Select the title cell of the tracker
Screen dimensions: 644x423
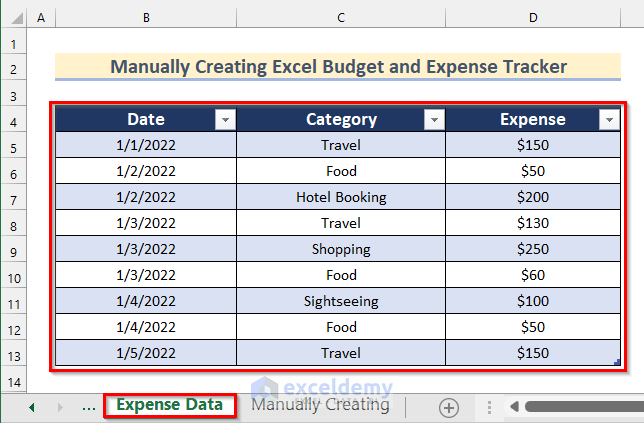tap(338, 67)
